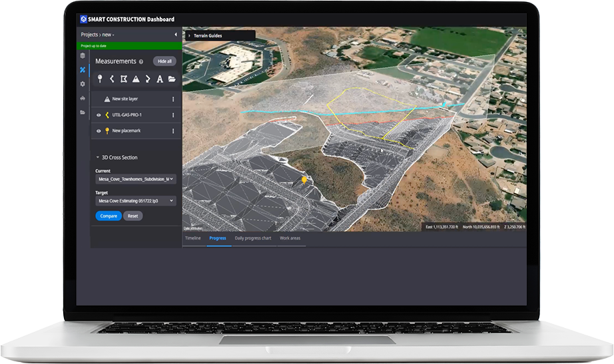Image resolution: width=614 pixels, height=364 pixels.
Task: Select the New placemark row text
Action: click(126, 130)
